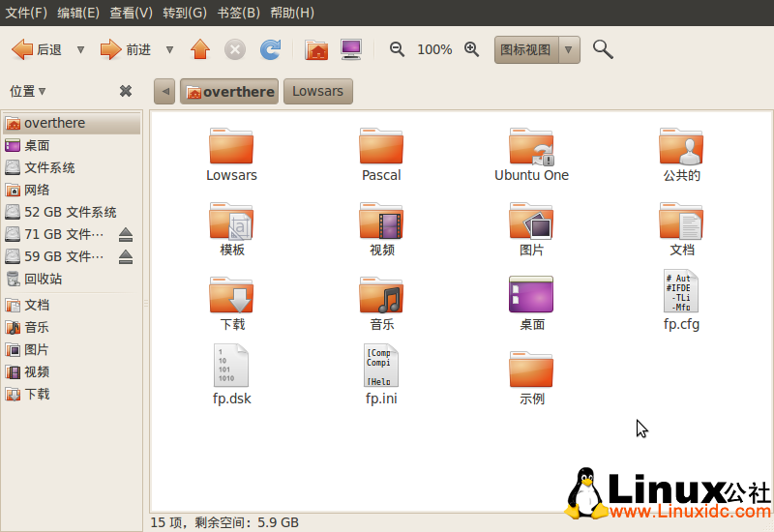The image size is (774, 532).
Task: Open the 转到(G) menu
Action: 185,13
